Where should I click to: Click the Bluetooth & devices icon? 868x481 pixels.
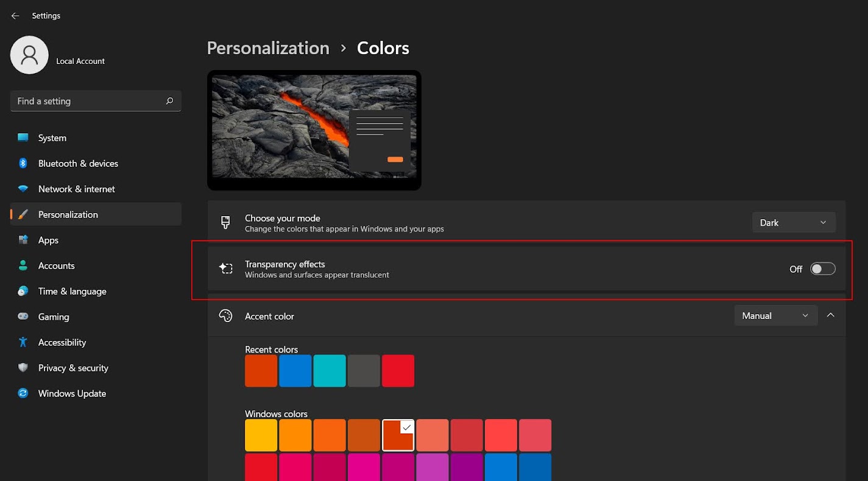click(x=23, y=163)
